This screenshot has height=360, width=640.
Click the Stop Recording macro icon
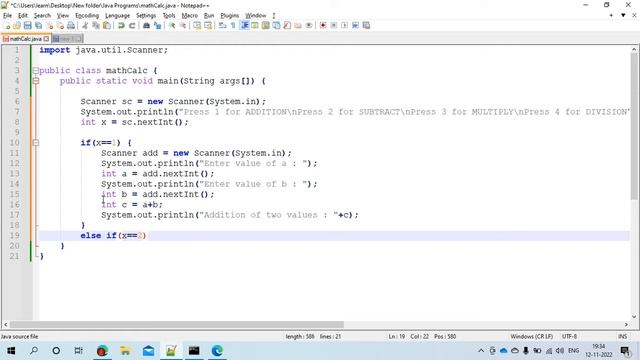[x=333, y=25]
